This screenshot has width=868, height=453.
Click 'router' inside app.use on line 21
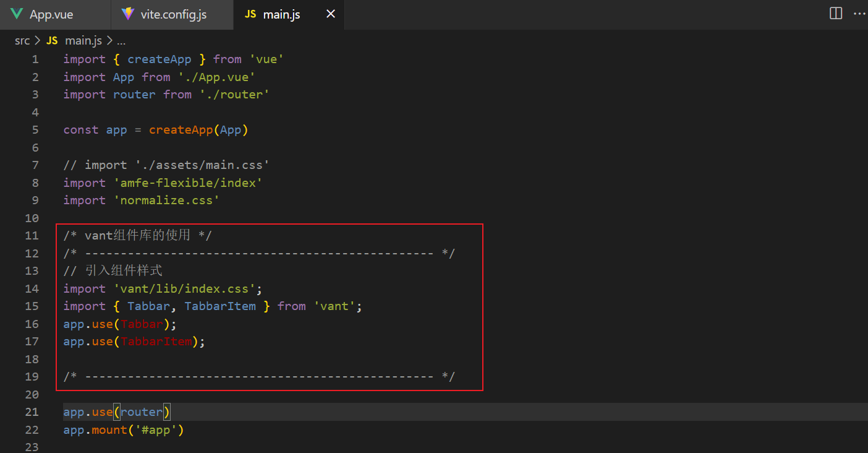(x=142, y=412)
